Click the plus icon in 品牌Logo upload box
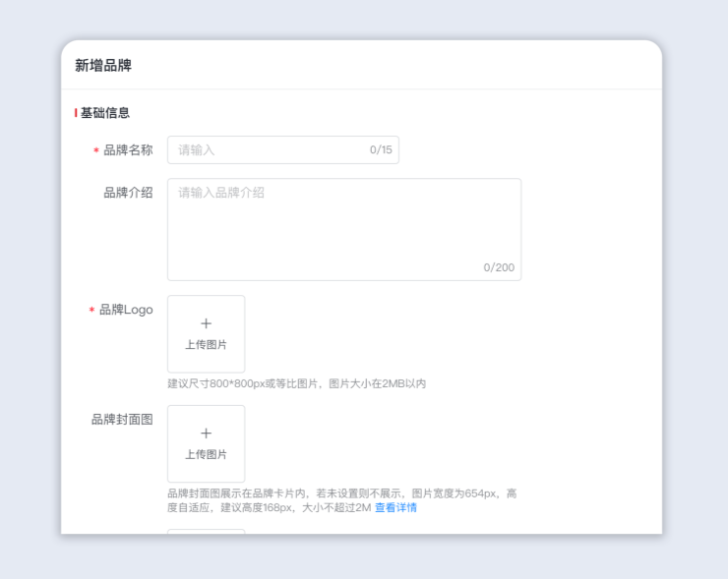 206,323
